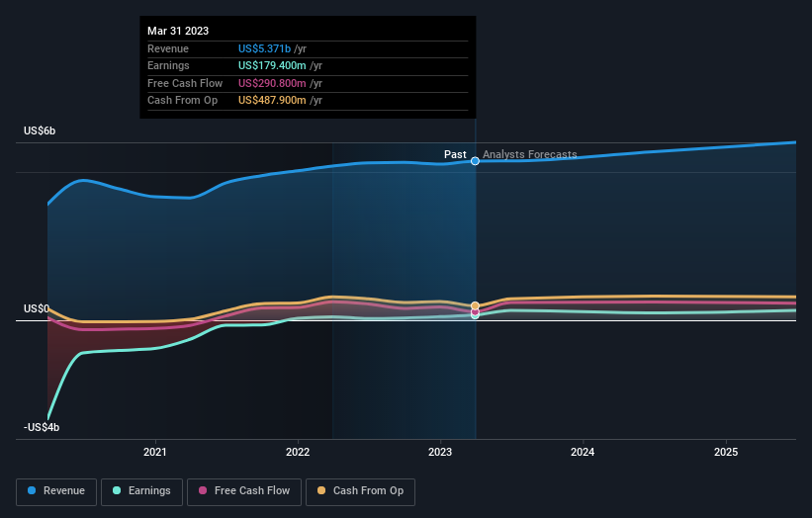Click the 2025 x-axis label
The height and width of the screenshot is (518, 812).
(726, 452)
